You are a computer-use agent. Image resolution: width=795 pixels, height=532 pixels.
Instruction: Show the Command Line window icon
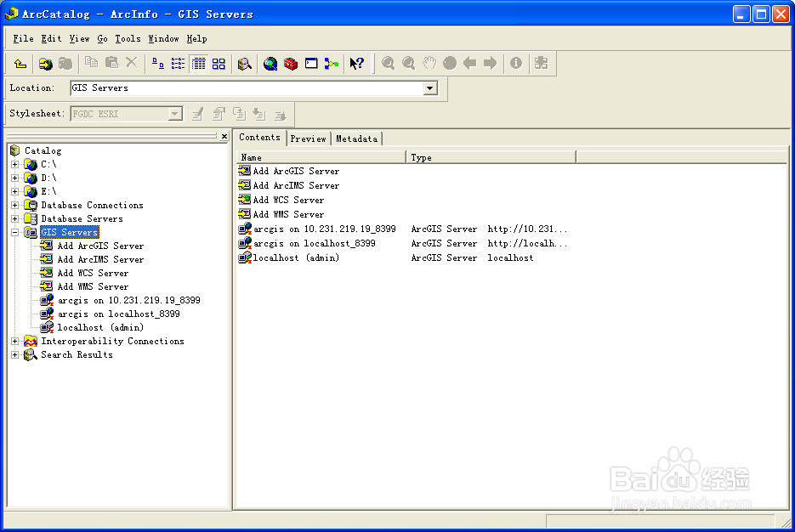[311, 64]
